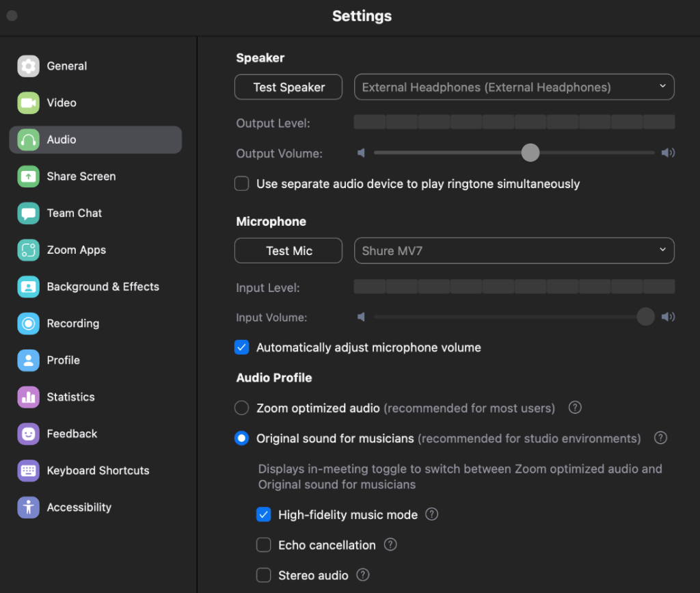Enable separate audio device for ringtone checkbox
The image size is (700, 593).
(241, 184)
